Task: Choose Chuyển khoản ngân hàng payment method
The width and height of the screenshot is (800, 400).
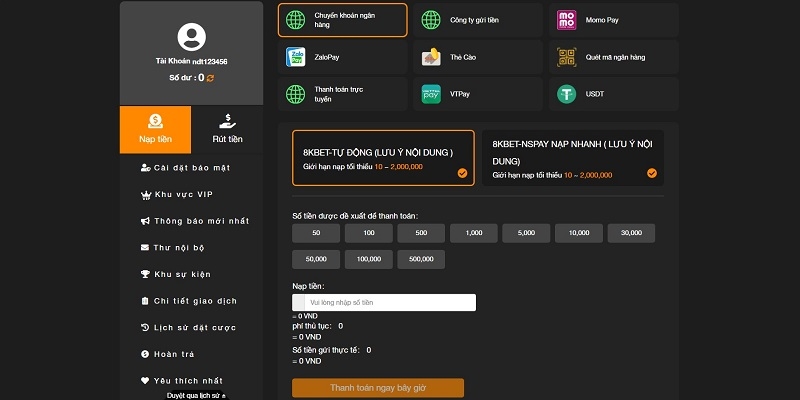Action: click(x=342, y=20)
